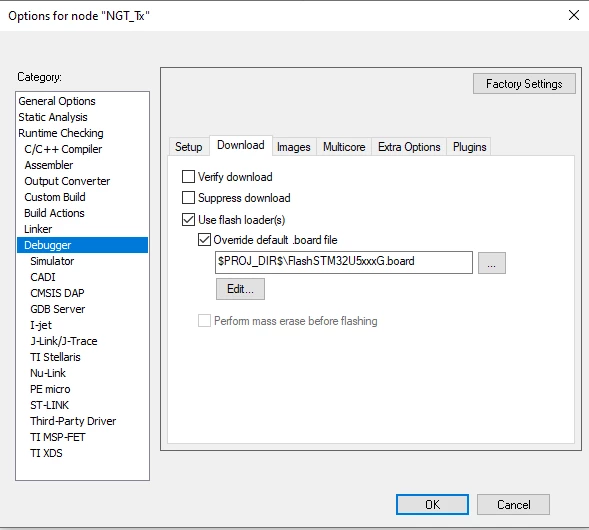
Task: Click the .board file path field
Action: click(x=344, y=263)
